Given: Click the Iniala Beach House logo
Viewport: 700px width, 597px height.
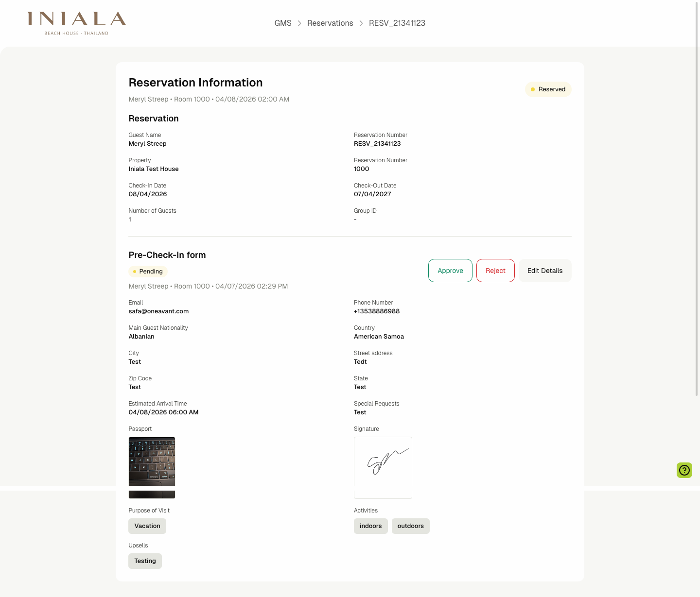Looking at the screenshot, I should [x=76, y=22].
